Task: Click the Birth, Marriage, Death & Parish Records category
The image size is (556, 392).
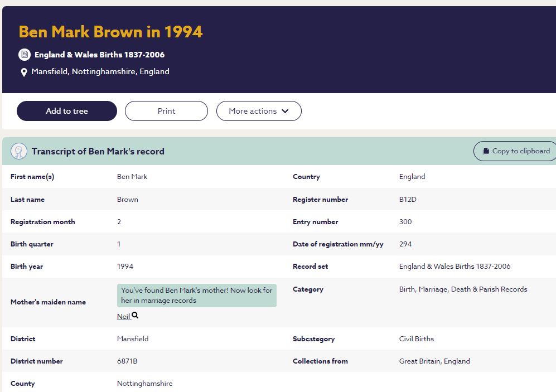Action: coord(463,289)
